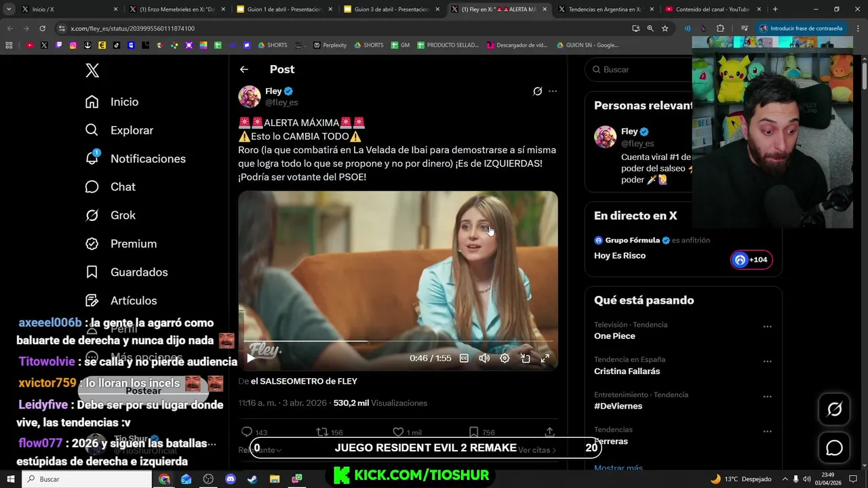This screenshot has width=868, height=488.
Task: Open Steam from the taskbar
Action: pyautogui.click(x=252, y=479)
